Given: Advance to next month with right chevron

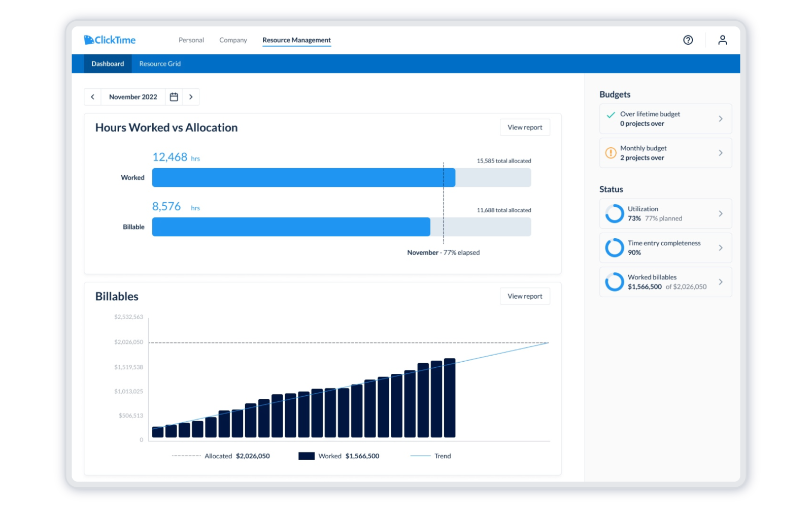Looking at the screenshot, I should (x=191, y=97).
